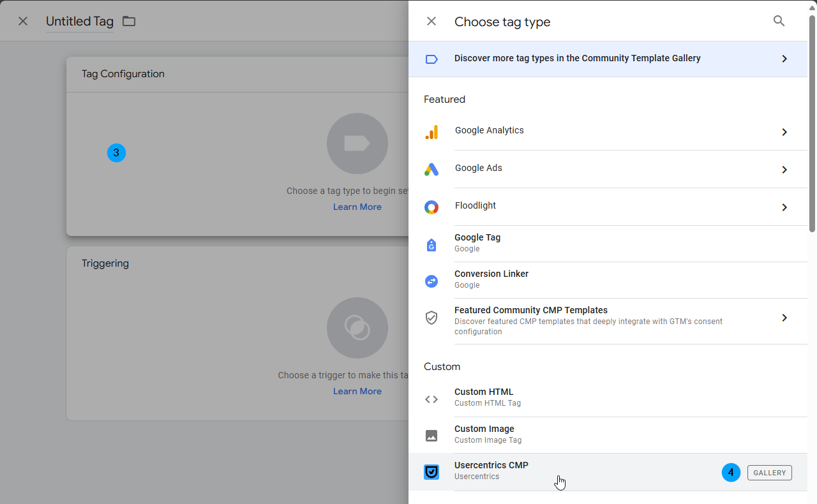
Task: Expand the Google Analytics chevron
Action: tap(784, 132)
